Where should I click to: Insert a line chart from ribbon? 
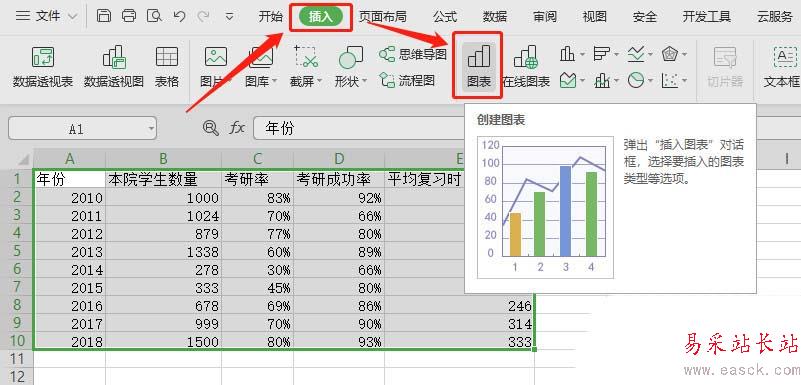pos(636,54)
